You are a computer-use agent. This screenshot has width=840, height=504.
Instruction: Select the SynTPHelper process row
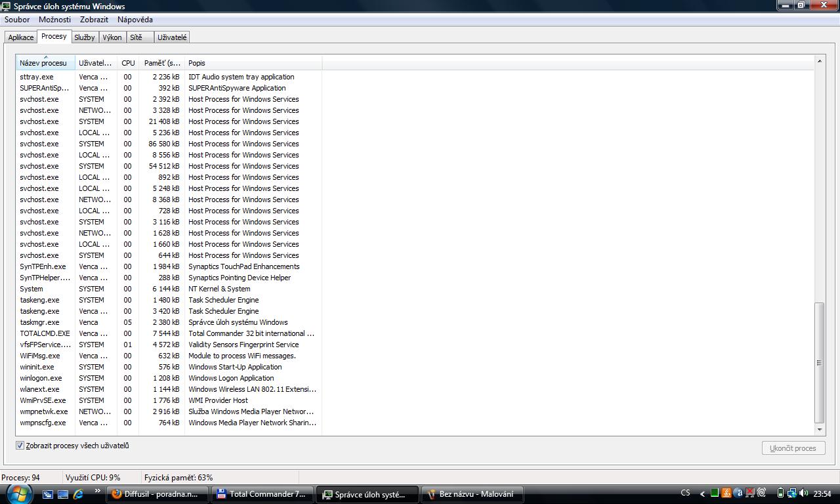coord(169,278)
